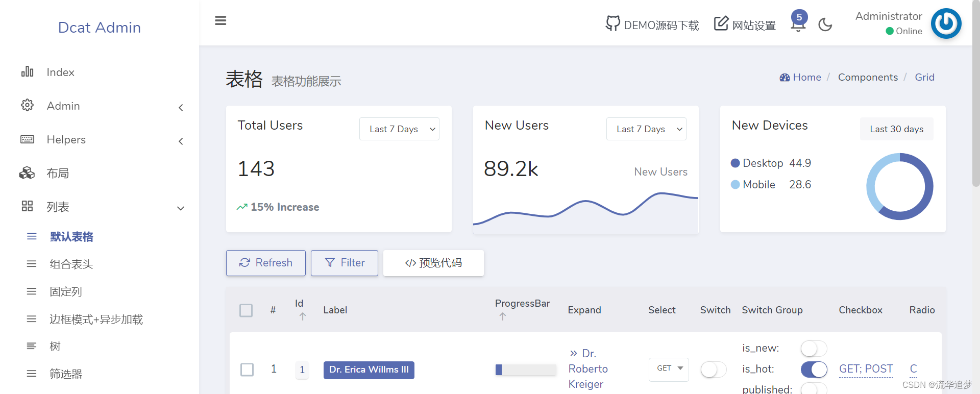The width and height of the screenshot is (980, 394).
Task: Click the Mobile legend color dot
Action: [x=736, y=184]
